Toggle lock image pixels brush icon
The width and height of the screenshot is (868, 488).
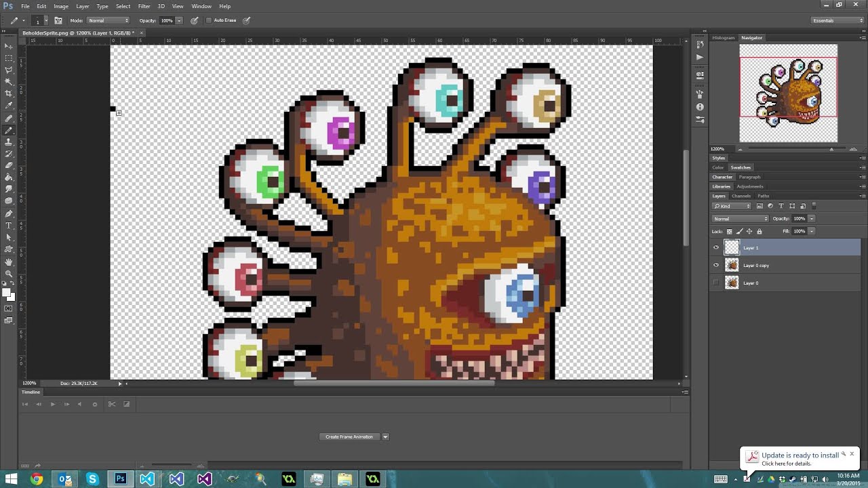coord(739,231)
